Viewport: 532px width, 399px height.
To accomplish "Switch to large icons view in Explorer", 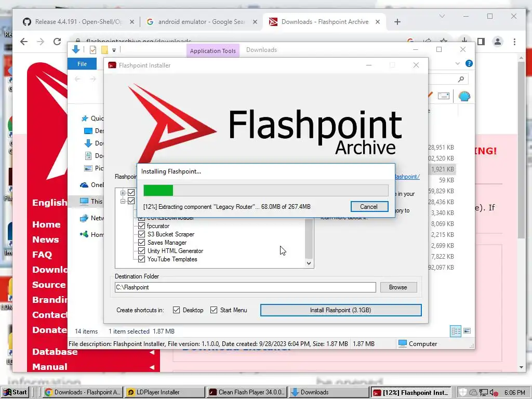I will coord(467,331).
